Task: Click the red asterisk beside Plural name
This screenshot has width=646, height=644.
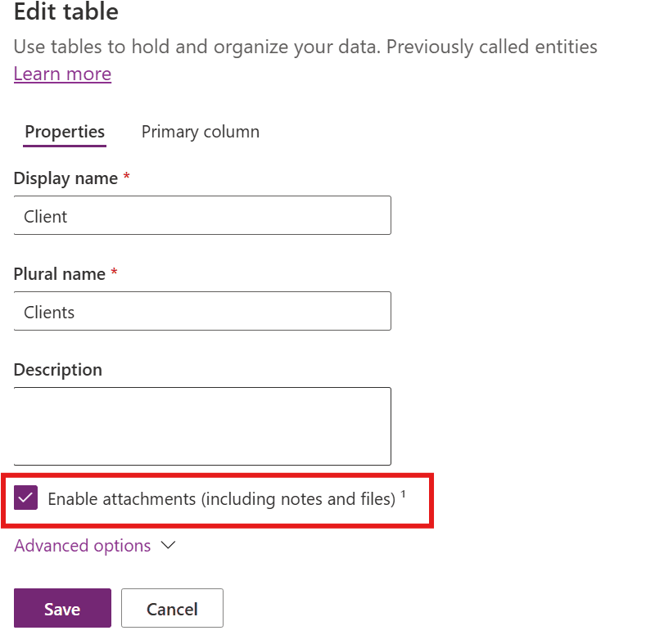Action: [x=114, y=273]
